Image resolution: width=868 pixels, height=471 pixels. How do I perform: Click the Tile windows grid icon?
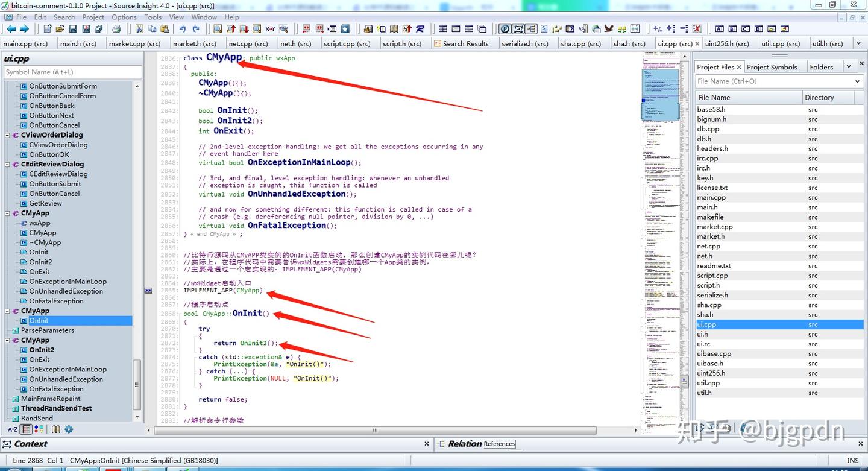(x=443, y=29)
